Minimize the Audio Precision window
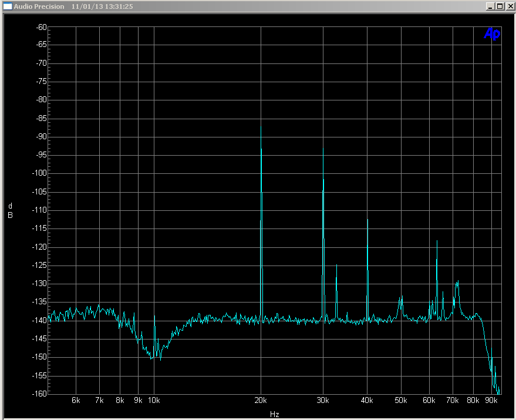Image resolution: width=516 pixels, height=420 pixels. [x=490, y=6]
